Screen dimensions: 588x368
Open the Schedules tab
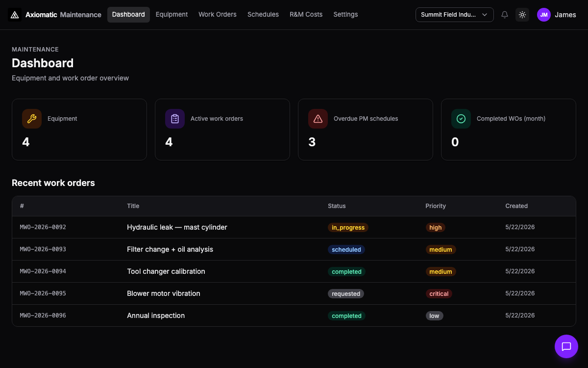coord(263,15)
